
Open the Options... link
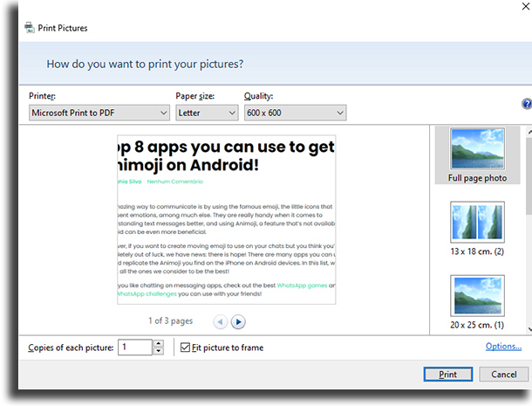503,347
